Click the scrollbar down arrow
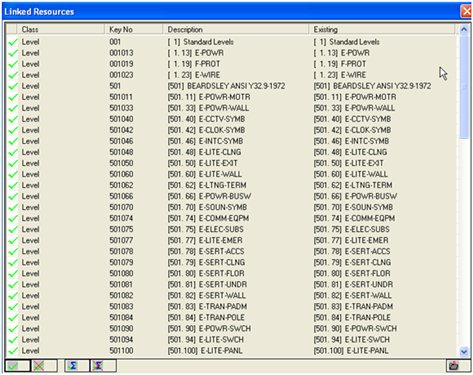473x375 pixels. [x=464, y=351]
